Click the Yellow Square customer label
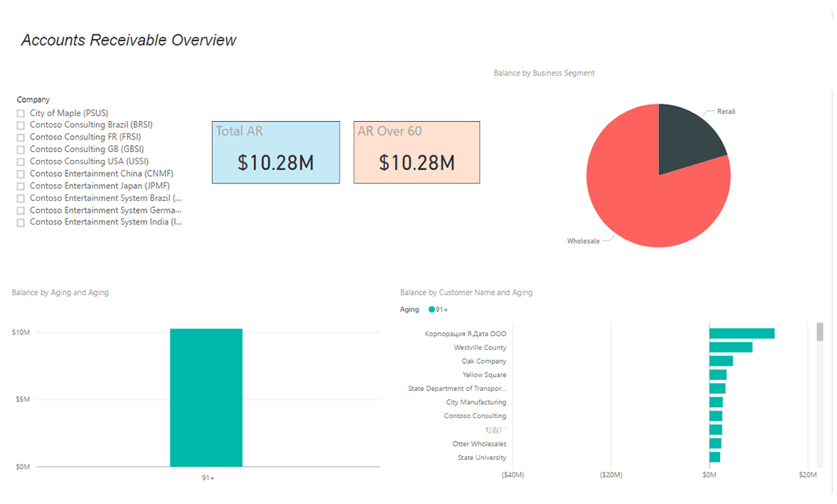Viewport: 837px width, 504px height. [484, 375]
